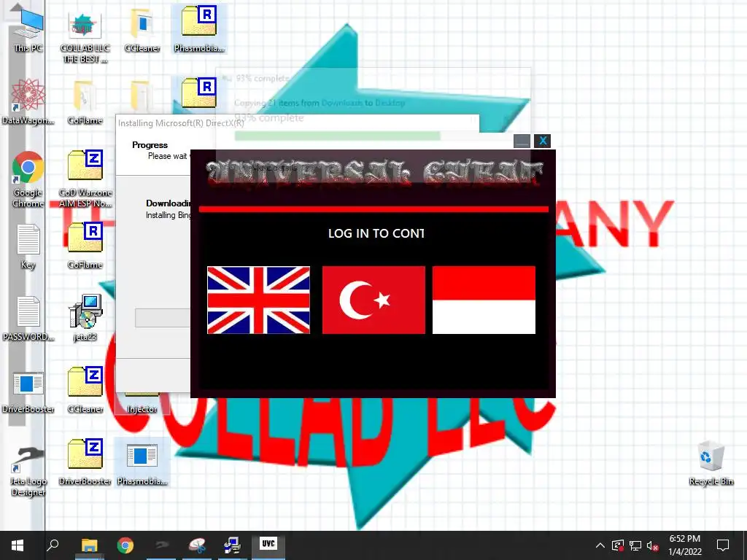
Task: Open CoD Warzone AIM ESP archive
Action: pos(85,179)
